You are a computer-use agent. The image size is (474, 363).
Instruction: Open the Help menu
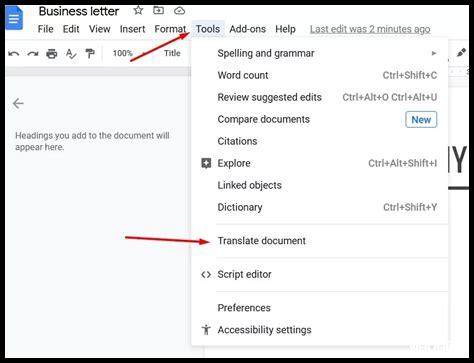[285, 29]
